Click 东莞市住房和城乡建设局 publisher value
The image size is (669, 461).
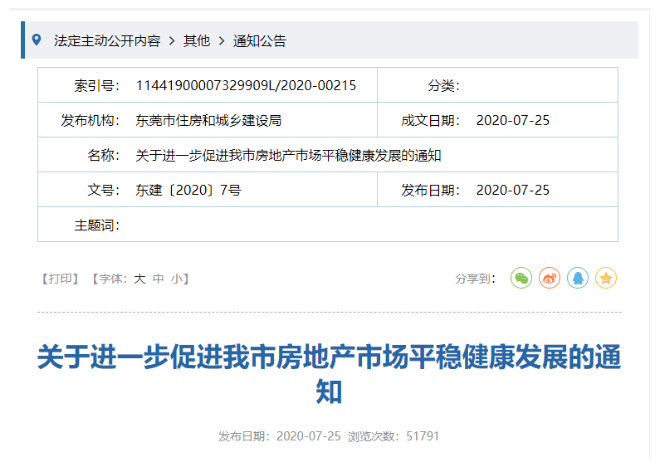(209, 120)
